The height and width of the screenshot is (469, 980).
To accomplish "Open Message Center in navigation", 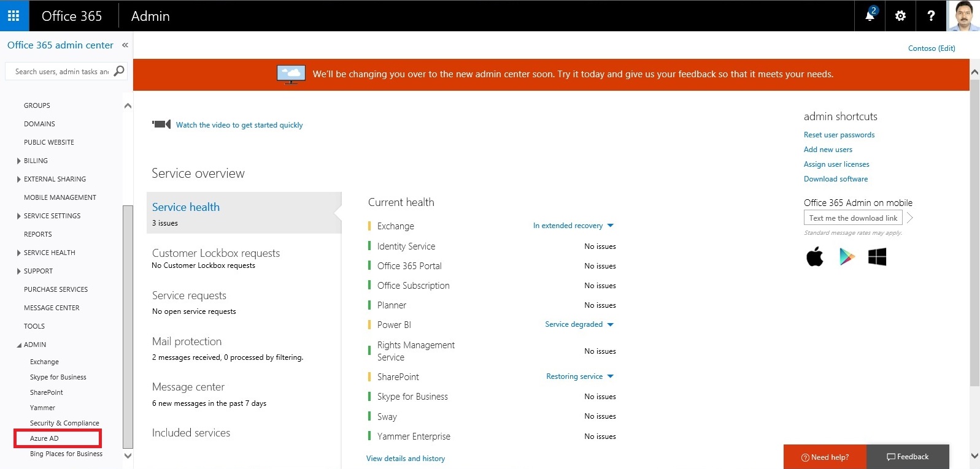I will click(x=52, y=308).
